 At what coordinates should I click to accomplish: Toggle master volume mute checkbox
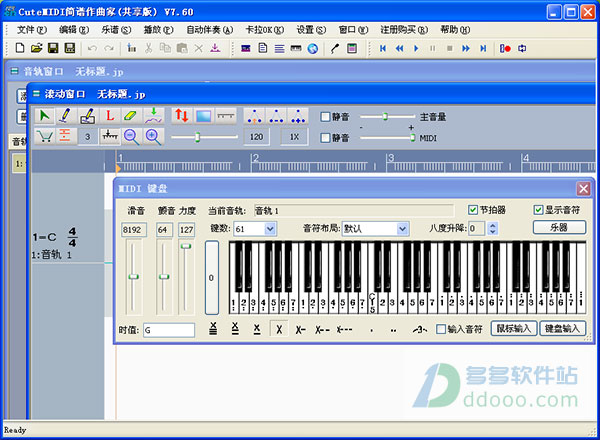pyautogui.click(x=325, y=117)
